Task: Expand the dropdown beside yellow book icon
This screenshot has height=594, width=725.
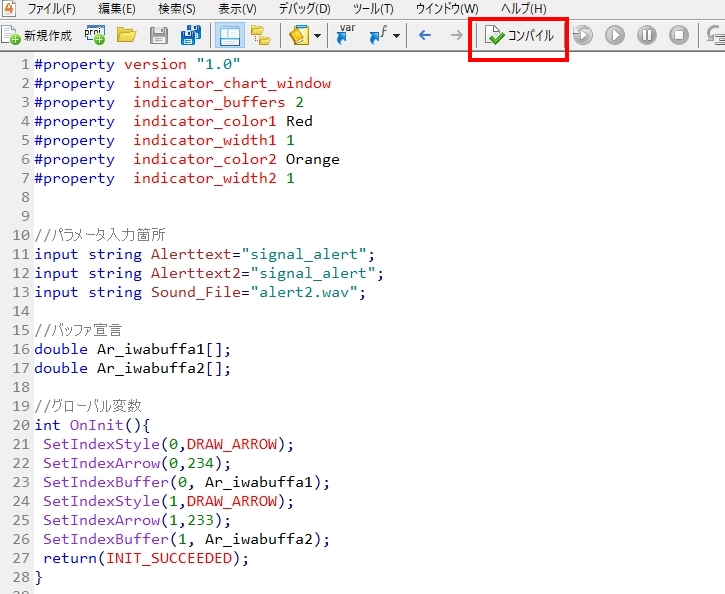Action: (x=317, y=36)
